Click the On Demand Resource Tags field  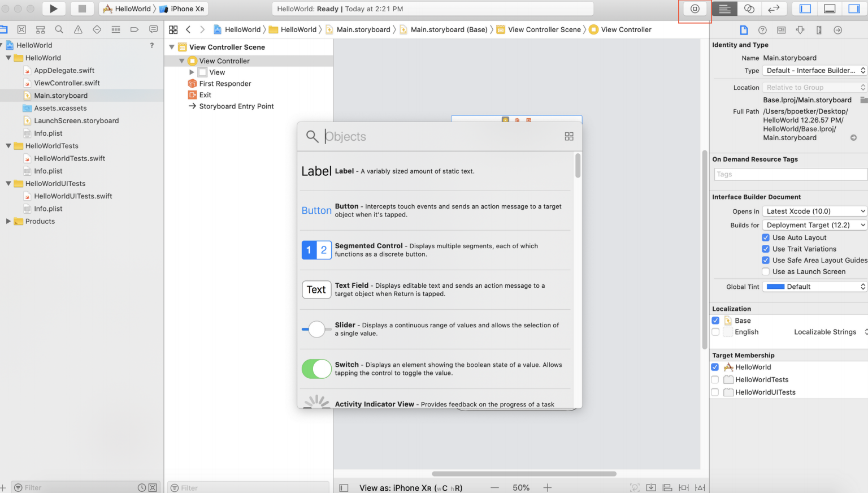point(791,174)
